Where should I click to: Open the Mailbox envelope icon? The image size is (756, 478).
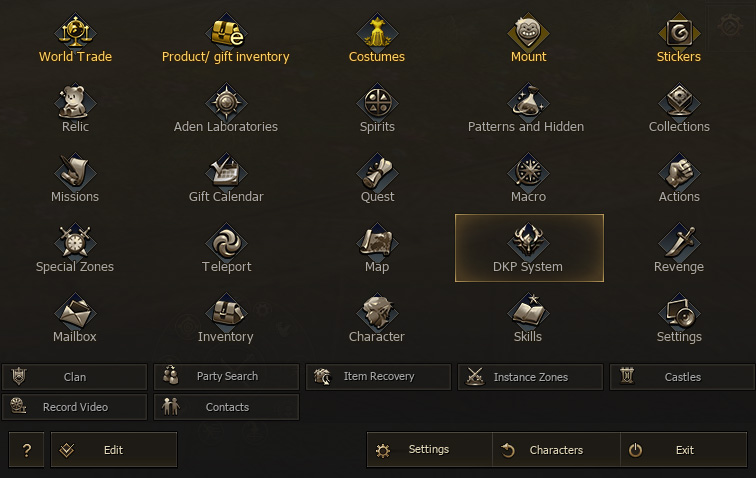pyautogui.click(x=75, y=312)
